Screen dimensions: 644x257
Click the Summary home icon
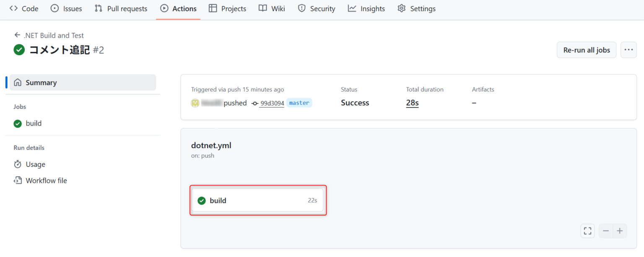18,82
